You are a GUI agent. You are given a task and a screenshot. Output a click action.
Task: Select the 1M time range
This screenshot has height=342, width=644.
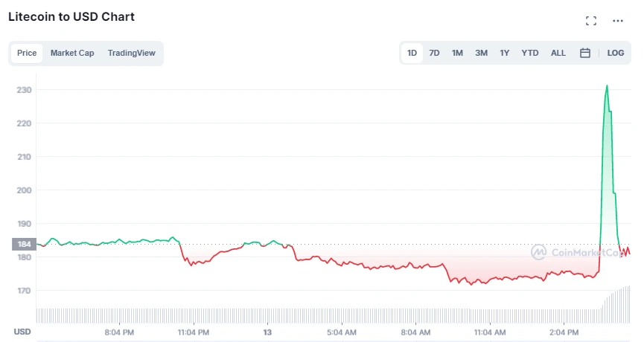pyautogui.click(x=457, y=53)
